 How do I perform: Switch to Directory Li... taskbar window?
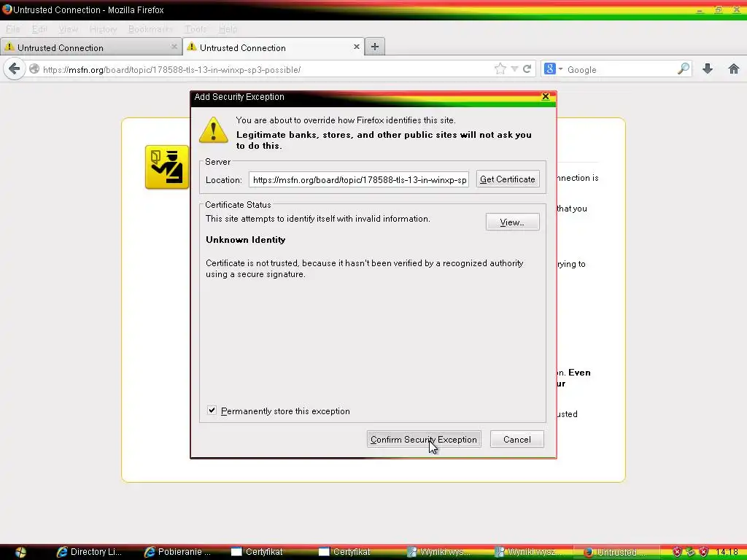[89, 551]
